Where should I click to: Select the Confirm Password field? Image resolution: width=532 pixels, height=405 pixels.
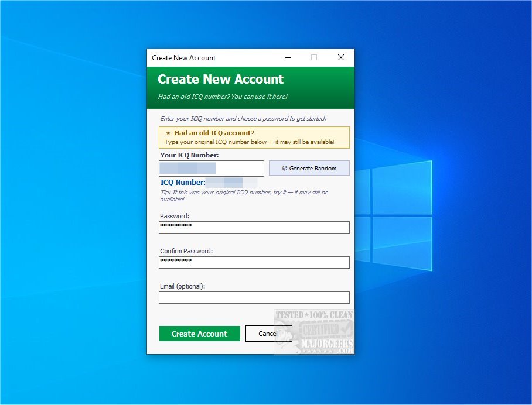(254, 262)
